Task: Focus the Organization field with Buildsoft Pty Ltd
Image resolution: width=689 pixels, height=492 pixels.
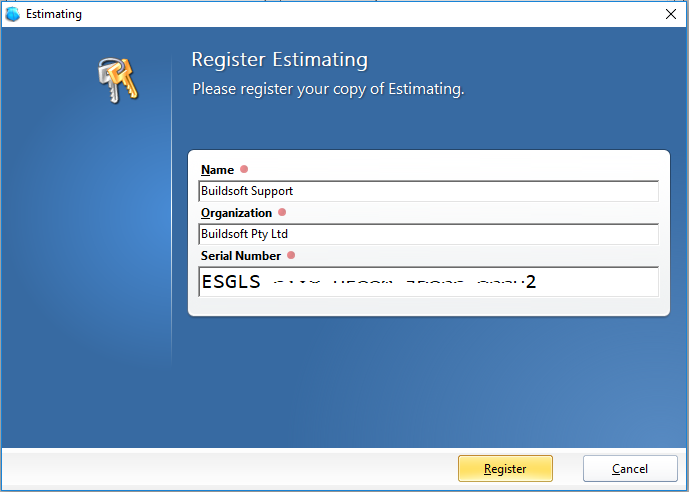Action: click(x=428, y=234)
